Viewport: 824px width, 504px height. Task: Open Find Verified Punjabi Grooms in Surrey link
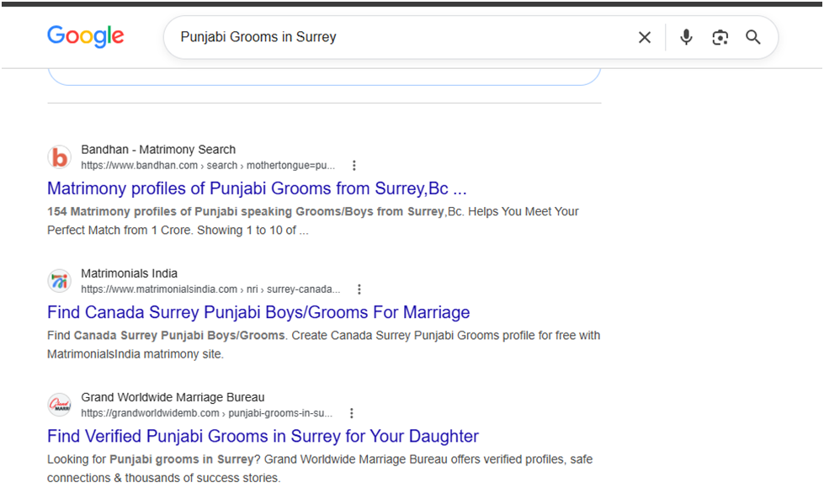pyautogui.click(x=263, y=436)
